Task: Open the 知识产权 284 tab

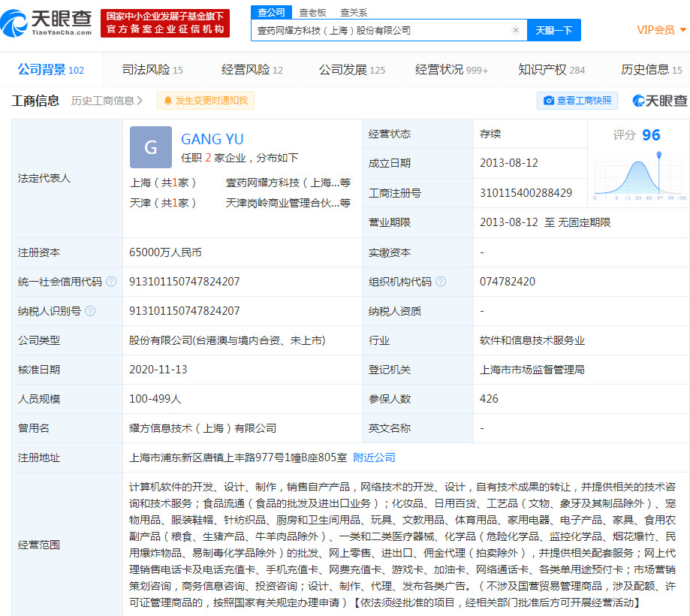Action: pos(551,70)
